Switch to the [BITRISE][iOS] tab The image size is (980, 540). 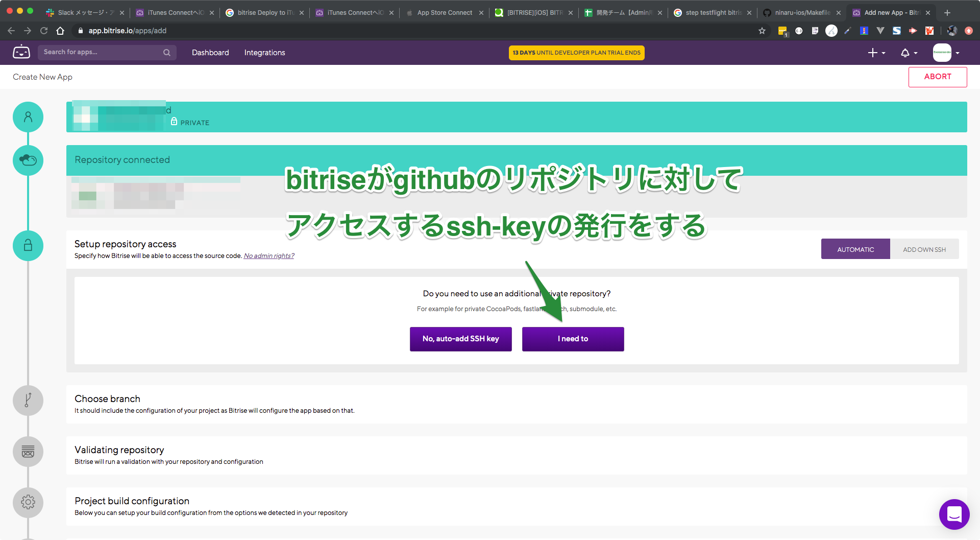[x=534, y=13]
